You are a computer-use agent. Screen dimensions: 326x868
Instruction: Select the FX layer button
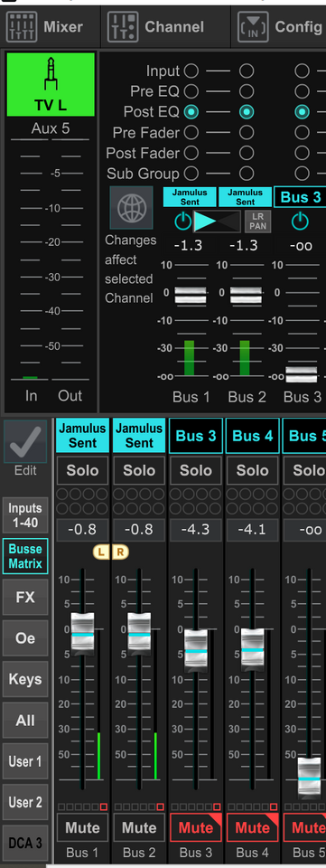coord(25,598)
